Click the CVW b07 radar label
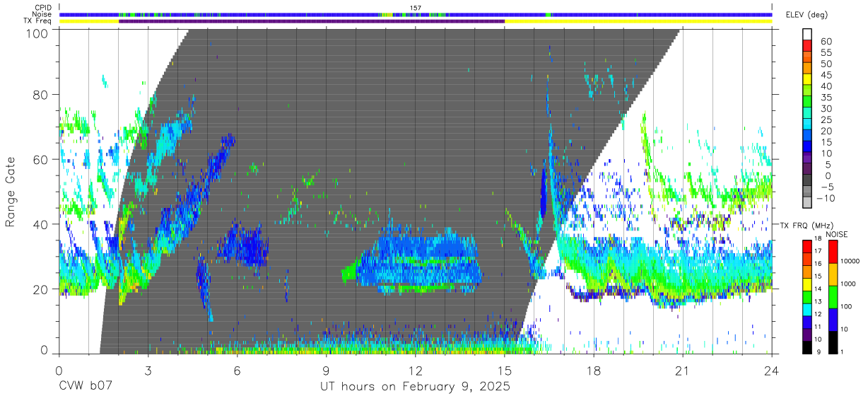This screenshot has width=868, height=401. pyautogui.click(x=86, y=387)
